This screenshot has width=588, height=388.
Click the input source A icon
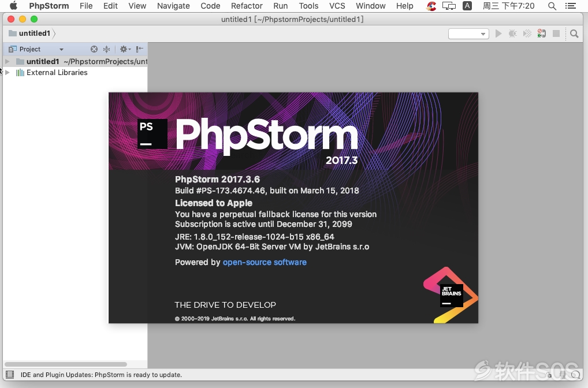[467, 6]
